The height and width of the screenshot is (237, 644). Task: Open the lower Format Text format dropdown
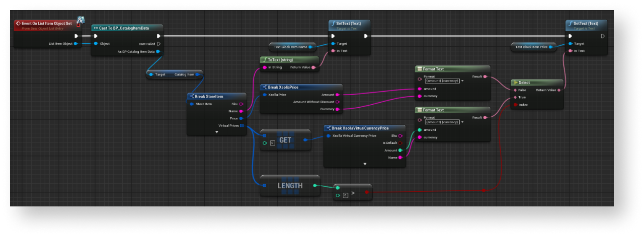click(x=462, y=122)
